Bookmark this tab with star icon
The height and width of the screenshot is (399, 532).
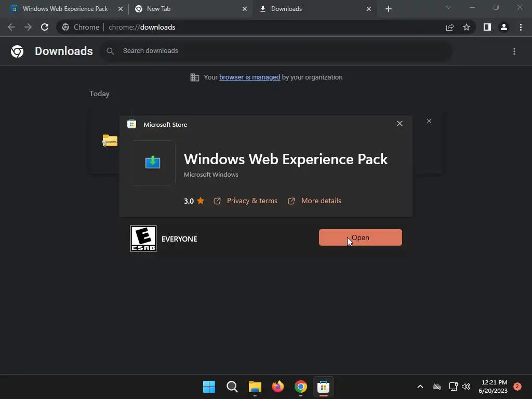point(467,27)
